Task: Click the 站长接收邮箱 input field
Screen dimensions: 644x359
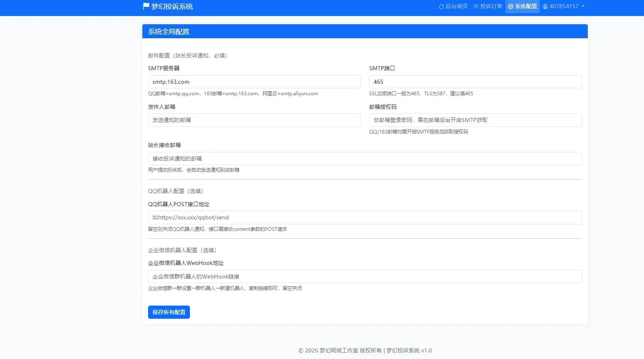Action: coord(365,159)
